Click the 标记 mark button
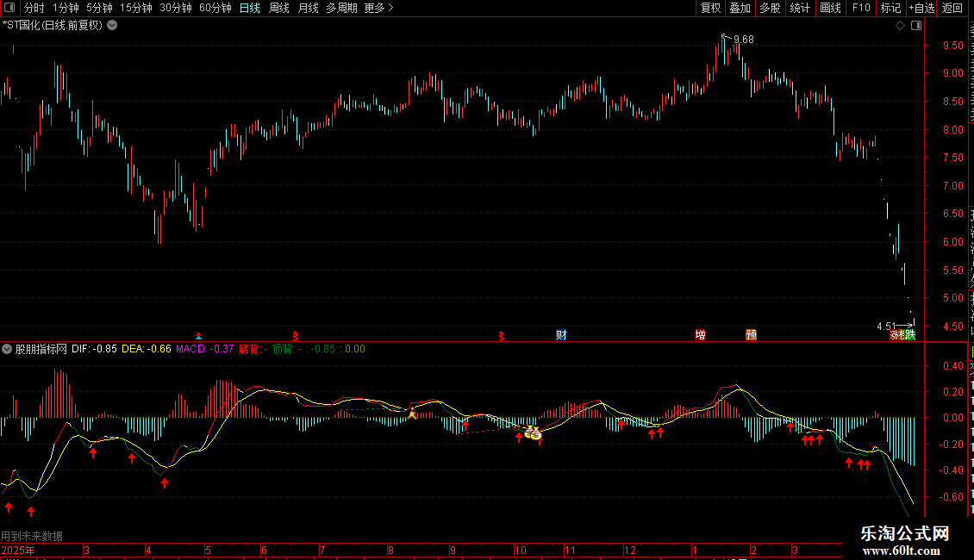This screenshot has width=974, height=560. (890, 8)
